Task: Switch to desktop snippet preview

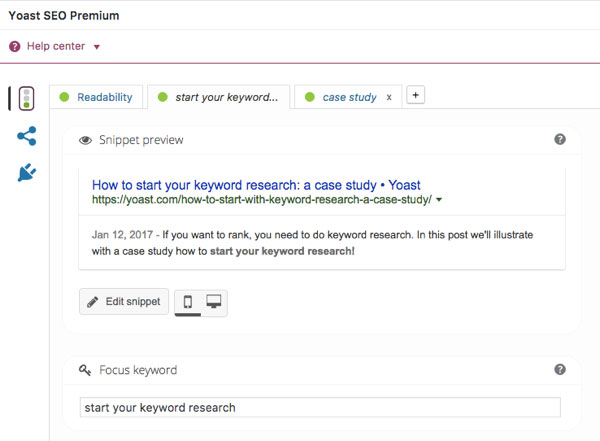Action: coord(214,302)
